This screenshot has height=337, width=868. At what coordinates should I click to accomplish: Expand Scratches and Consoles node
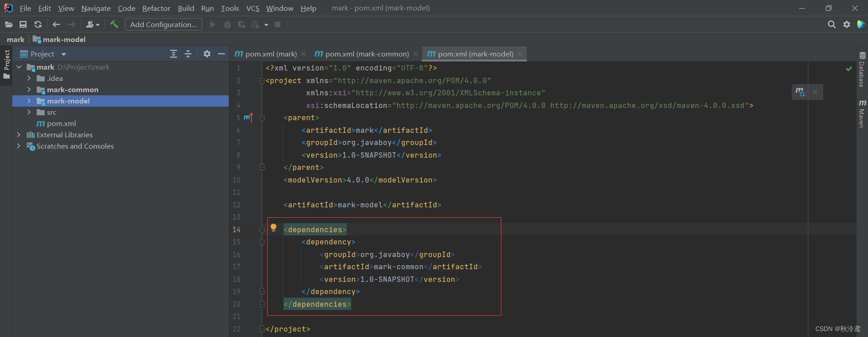19,146
